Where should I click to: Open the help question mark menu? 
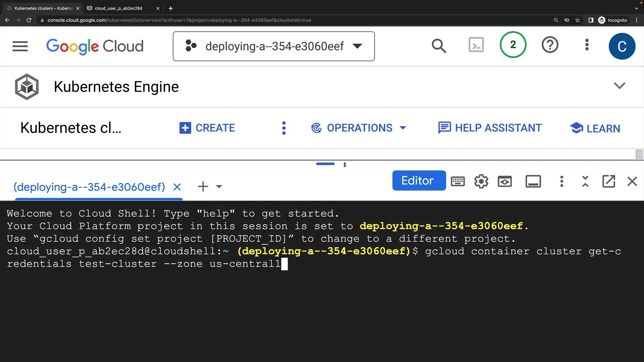point(550,45)
